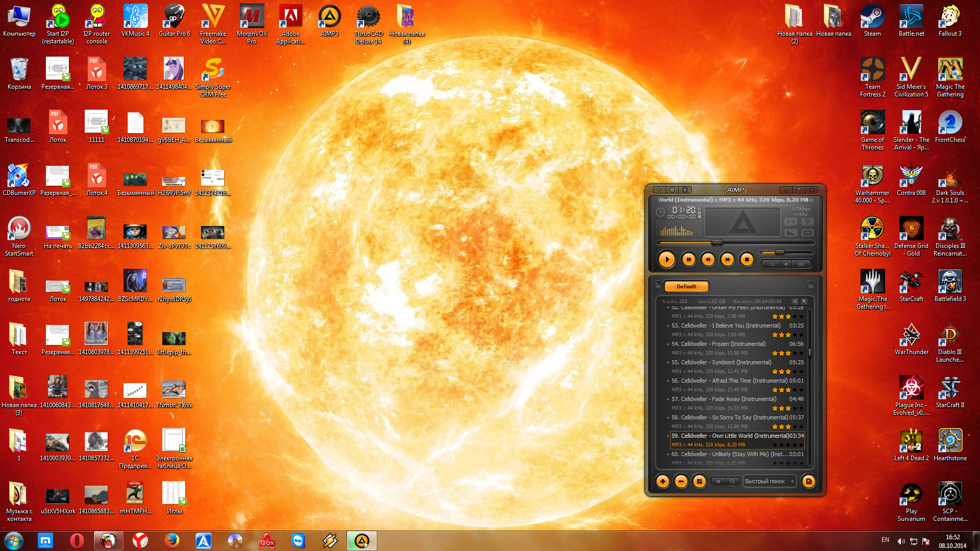Screen dimensions: 980x551
Task: Expand track 57 Fade Away entry
Action: coord(668,399)
